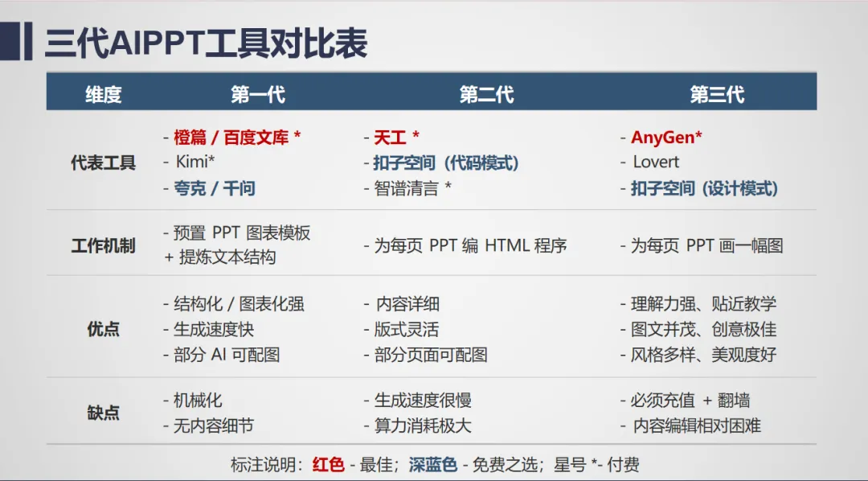Click the text + 提炼文本结构
The height and width of the screenshot is (481, 868).
[220, 257]
